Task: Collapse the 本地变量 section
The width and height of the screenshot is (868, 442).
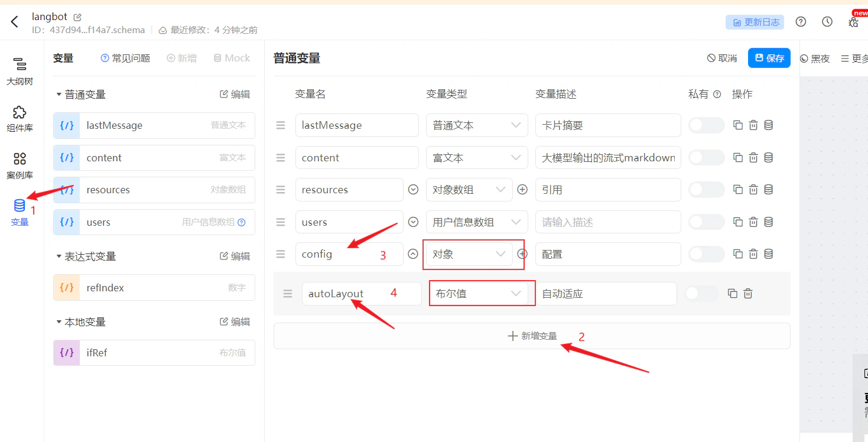Action: pyautogui.click(x=58, y=322)
